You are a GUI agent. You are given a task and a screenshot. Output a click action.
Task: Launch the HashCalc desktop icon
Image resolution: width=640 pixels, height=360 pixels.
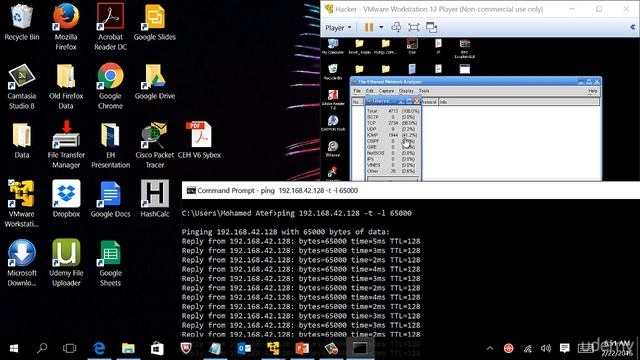[154, 199]
